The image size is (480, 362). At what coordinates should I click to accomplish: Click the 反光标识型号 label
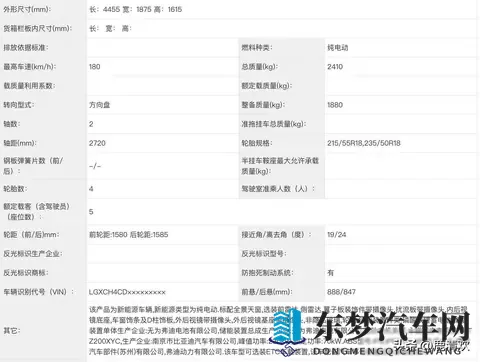tap(264, 253)
